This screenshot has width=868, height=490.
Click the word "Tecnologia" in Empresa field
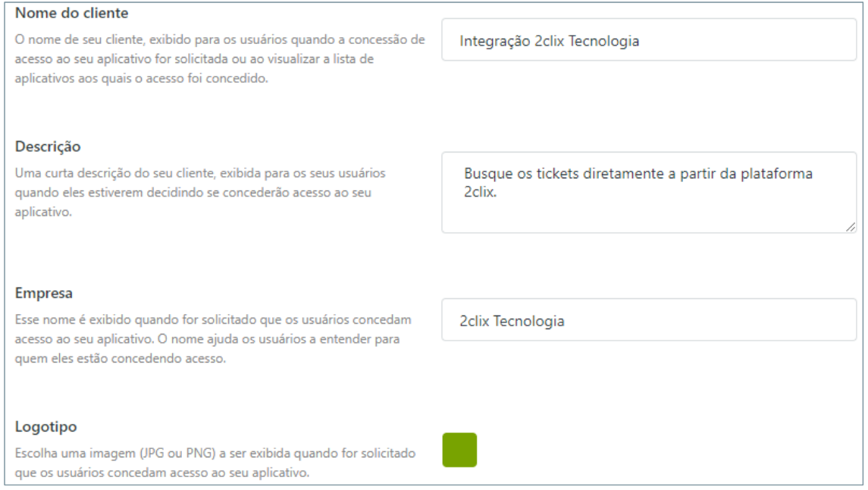click(528, 321)
